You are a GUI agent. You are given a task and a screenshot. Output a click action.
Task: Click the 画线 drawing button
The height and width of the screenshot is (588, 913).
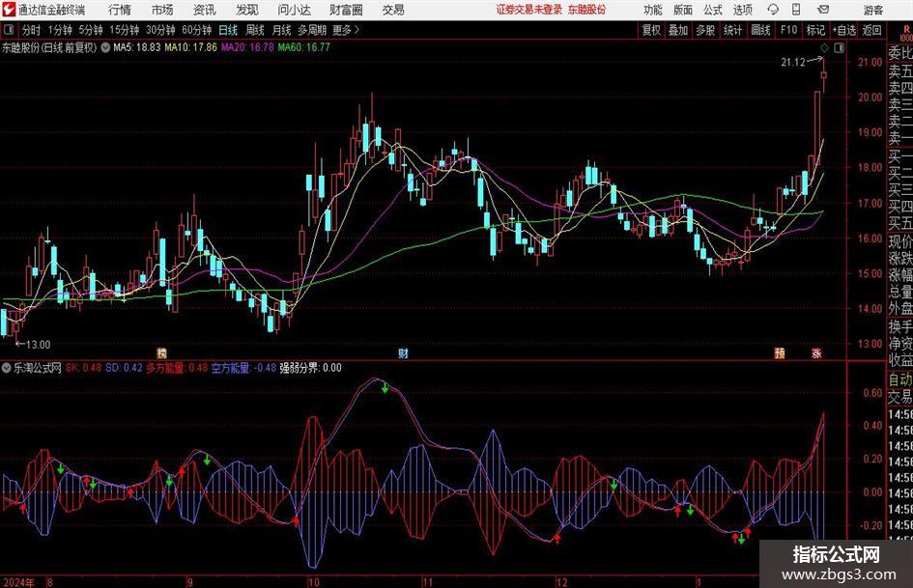tap(761, 30)
